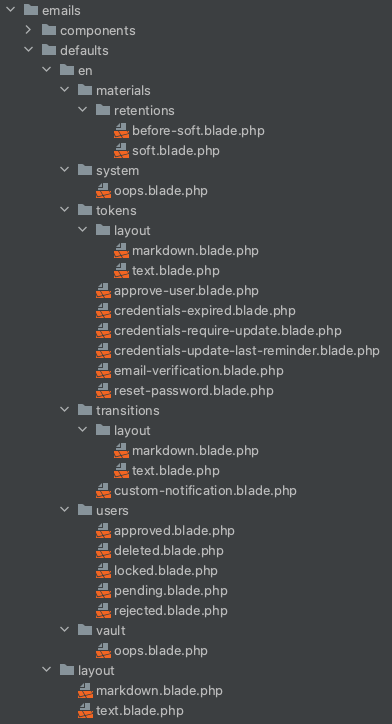This screenshot has height=724, width=392.
Task: Collapse the root emails folder
Action: point(10,10)
